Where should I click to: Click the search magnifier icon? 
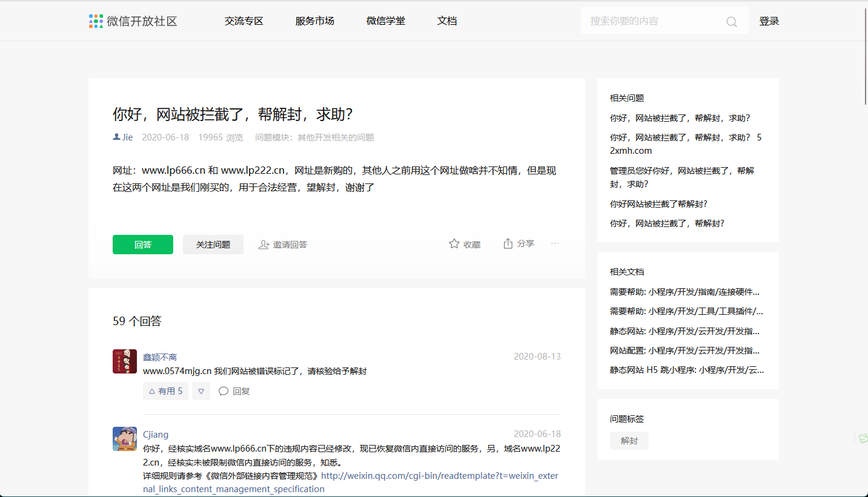coord(731,22)
